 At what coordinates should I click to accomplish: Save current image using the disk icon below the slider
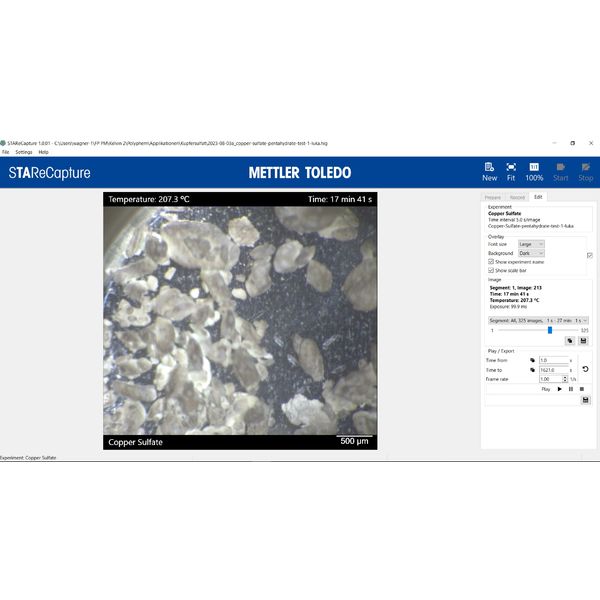click(583, 341)
